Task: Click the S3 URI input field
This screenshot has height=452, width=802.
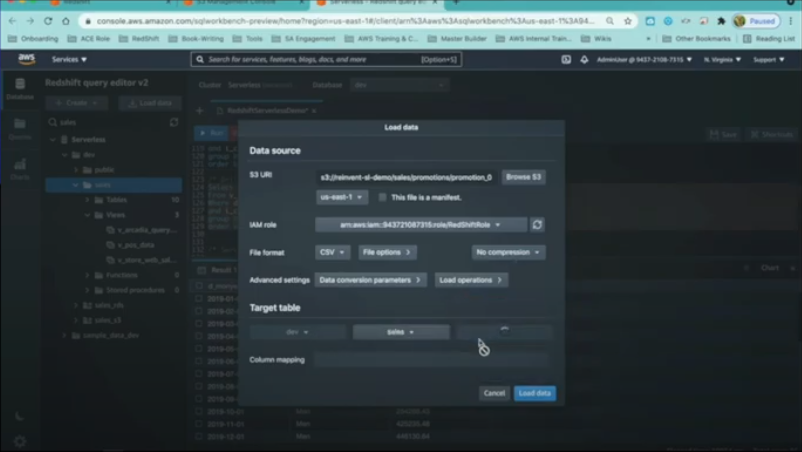Action: tap(406, 177)
